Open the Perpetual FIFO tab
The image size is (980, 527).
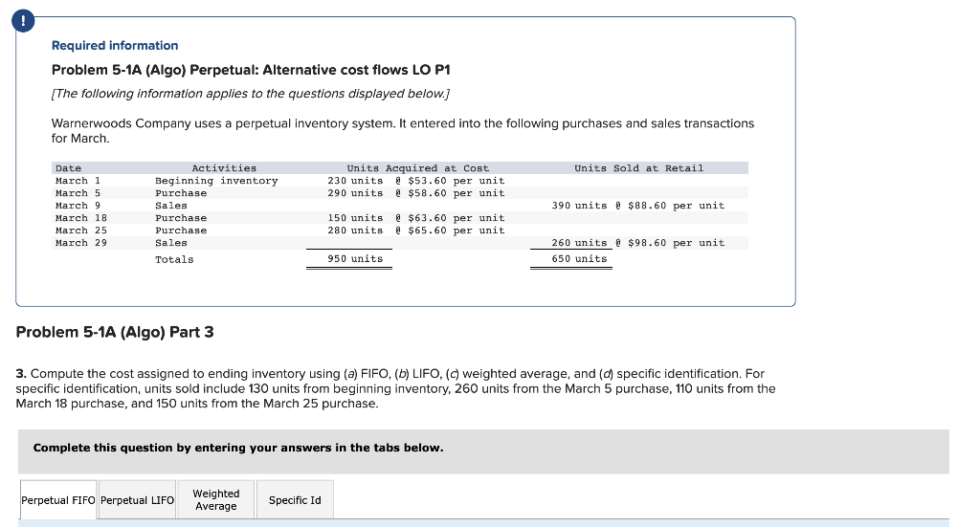58,499
